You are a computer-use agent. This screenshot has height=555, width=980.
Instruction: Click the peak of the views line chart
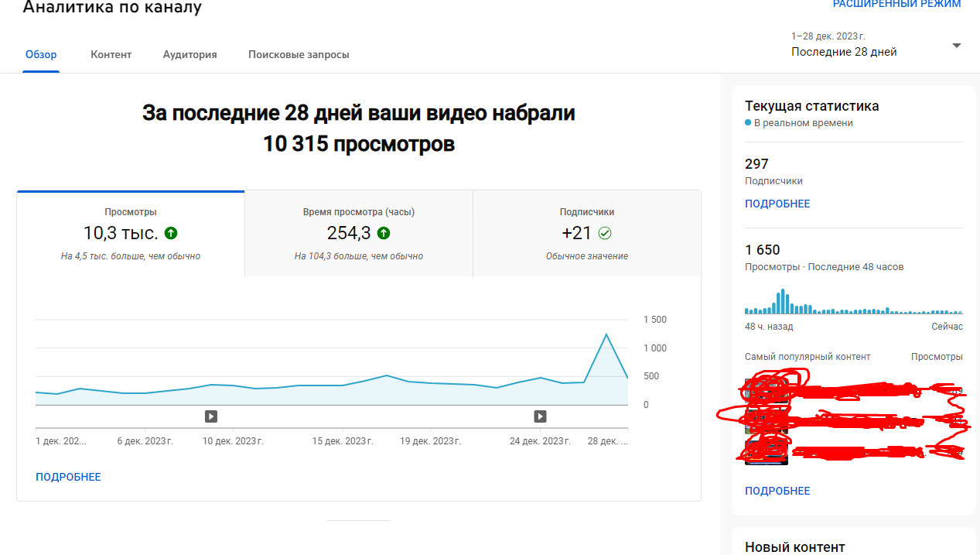tap(606, 334)
